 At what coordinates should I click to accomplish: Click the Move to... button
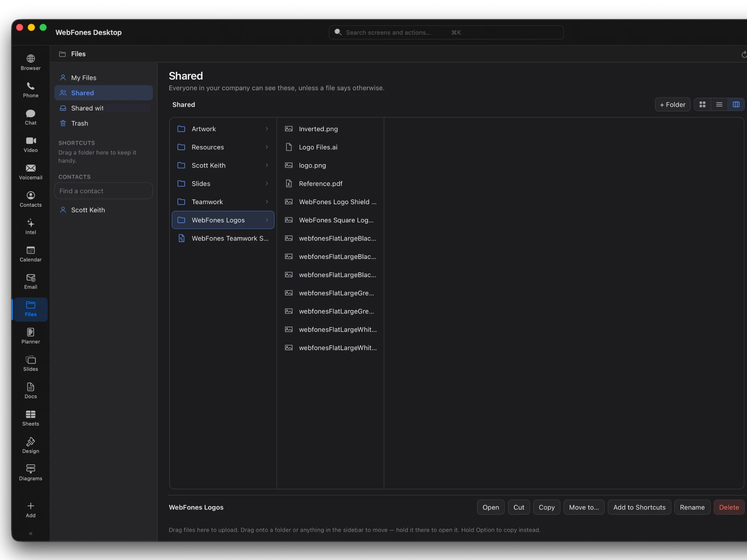[584, 507]
